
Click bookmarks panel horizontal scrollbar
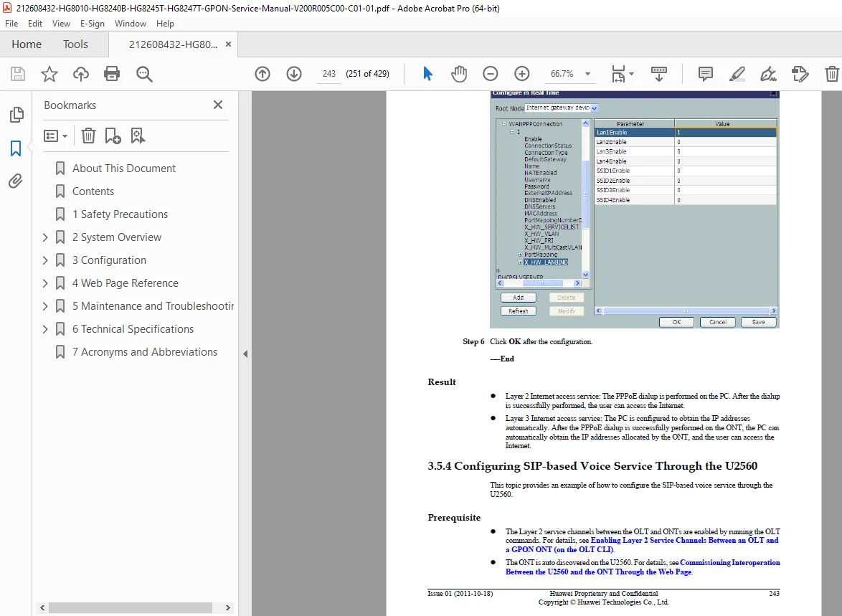pyautogui.click(x=130, y=607)
